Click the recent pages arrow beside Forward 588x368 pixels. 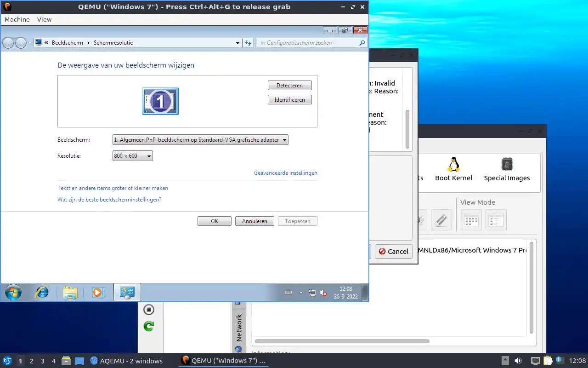pyautogui.click(x=30, y=43)
